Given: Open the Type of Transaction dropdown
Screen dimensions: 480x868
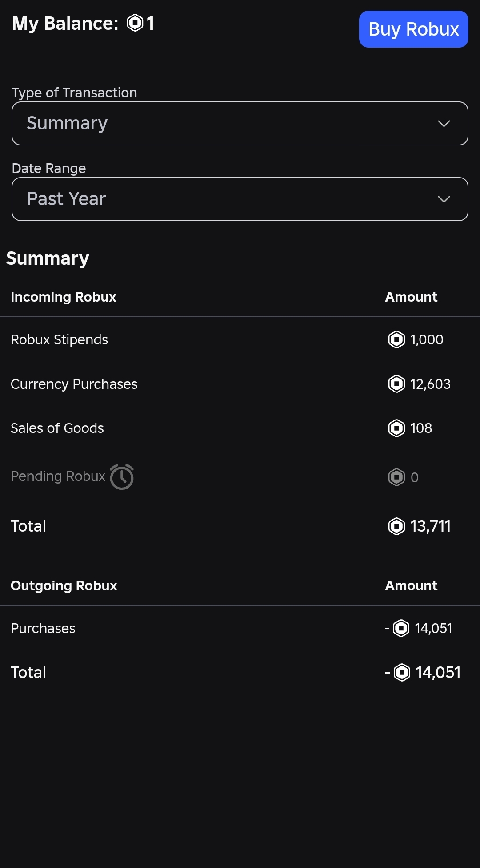Looking at the screenshot, I should pyautogui.click(x=240, y=123).
